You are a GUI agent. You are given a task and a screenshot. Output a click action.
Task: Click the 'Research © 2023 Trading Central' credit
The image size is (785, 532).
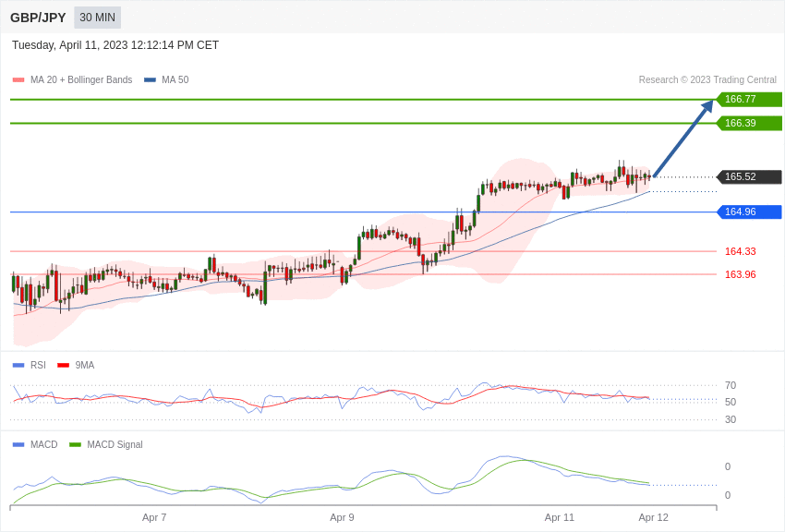707,79
